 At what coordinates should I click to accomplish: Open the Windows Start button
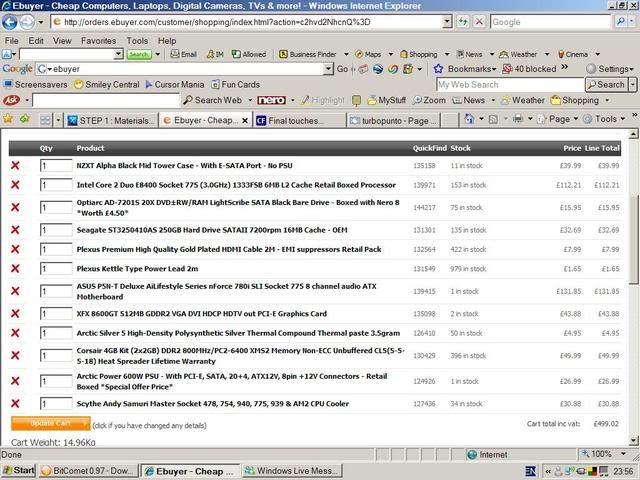click(19, 471)
